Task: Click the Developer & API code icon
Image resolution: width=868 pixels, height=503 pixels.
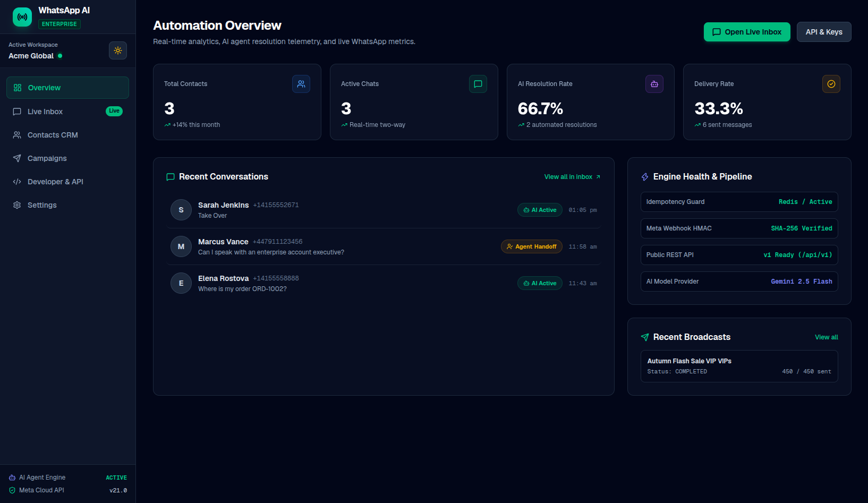Action: tap(17, 182)
